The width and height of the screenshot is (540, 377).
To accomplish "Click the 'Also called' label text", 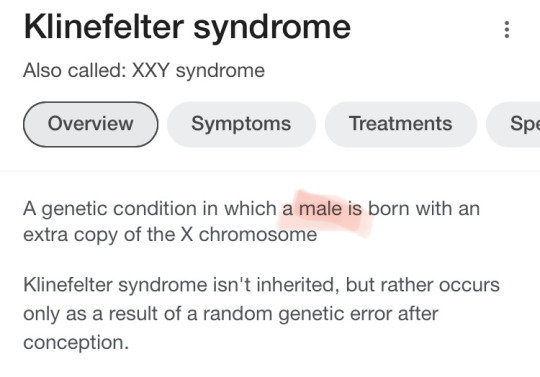I will coord(75,71).
